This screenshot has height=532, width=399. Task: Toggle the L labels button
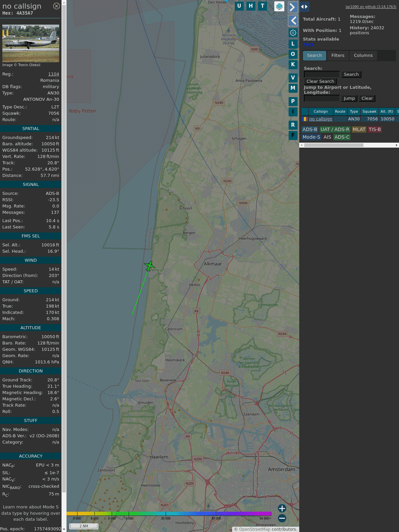click(x=293, y=44)
